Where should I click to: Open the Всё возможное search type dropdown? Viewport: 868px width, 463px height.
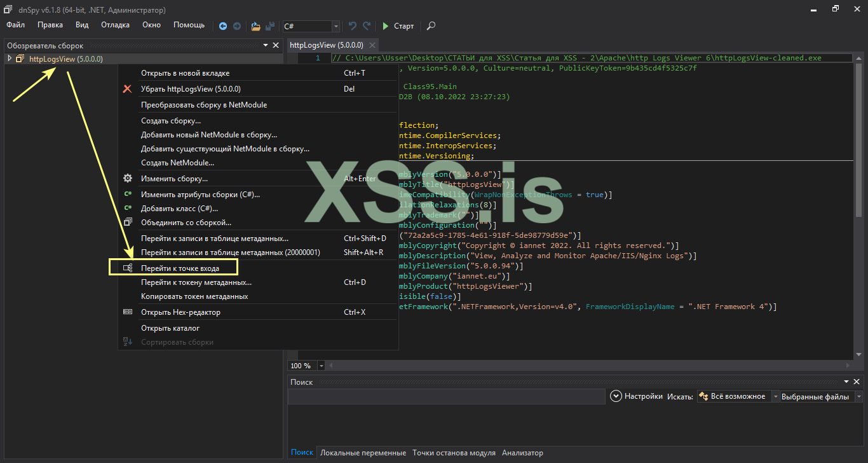tap(775, 396)
